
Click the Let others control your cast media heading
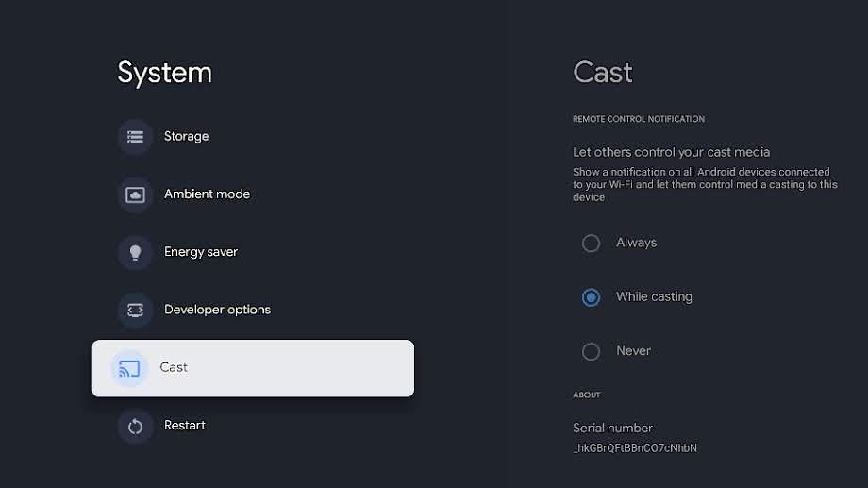(x=671, y=152)
